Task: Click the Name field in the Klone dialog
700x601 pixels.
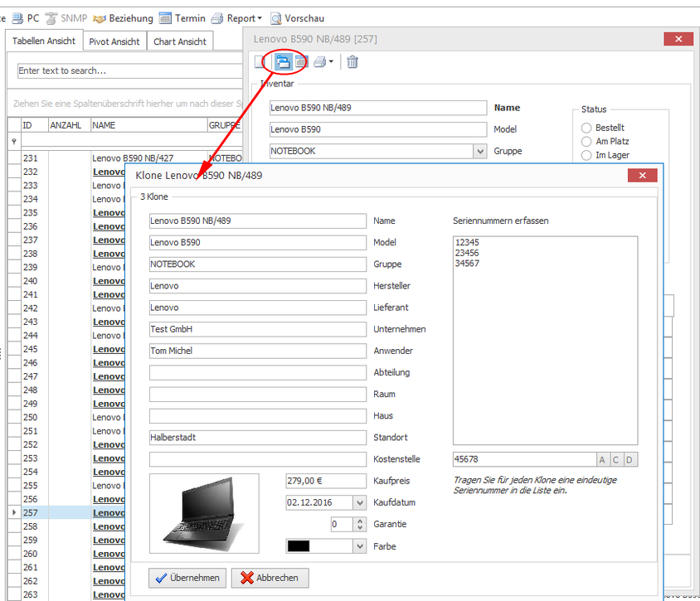Action: (x=258, y=221)
